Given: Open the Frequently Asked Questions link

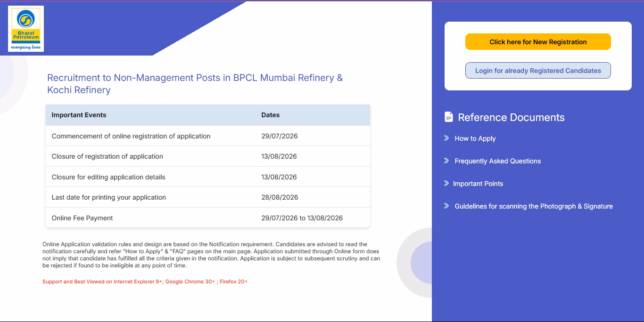Looking at the screenshot, I should [498, 161].
